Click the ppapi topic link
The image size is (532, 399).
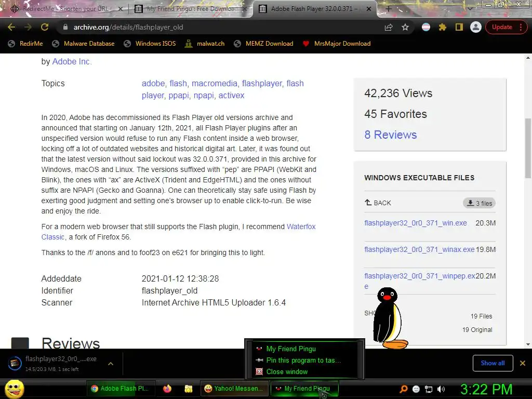pyautogui.click(x=179, y=96)
